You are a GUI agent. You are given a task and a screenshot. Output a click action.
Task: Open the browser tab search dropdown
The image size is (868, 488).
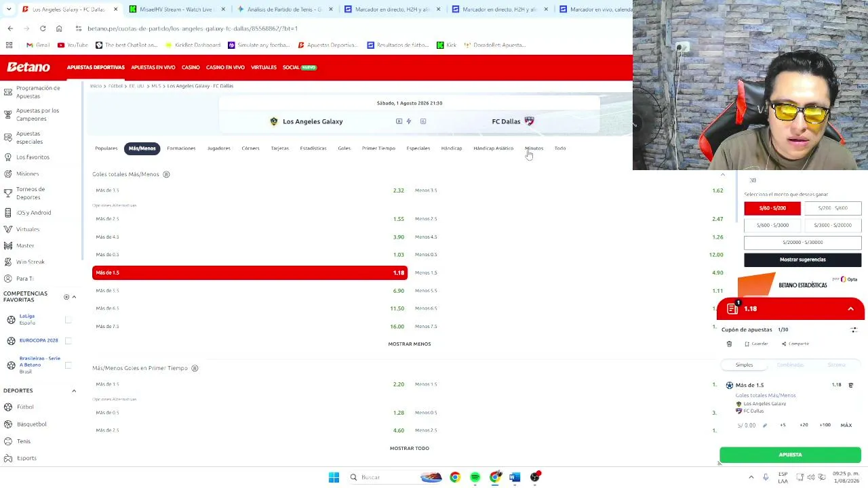tap(9, 9)
